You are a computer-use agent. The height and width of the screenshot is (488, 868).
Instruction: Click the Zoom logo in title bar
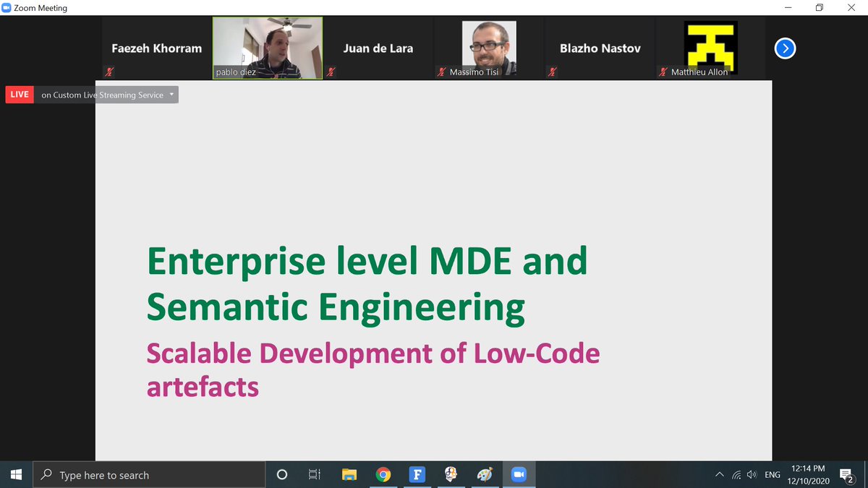(x=7, y=8)
